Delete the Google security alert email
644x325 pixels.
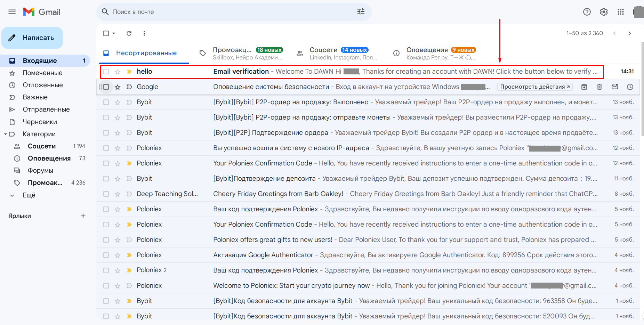(x=599, y=87)
